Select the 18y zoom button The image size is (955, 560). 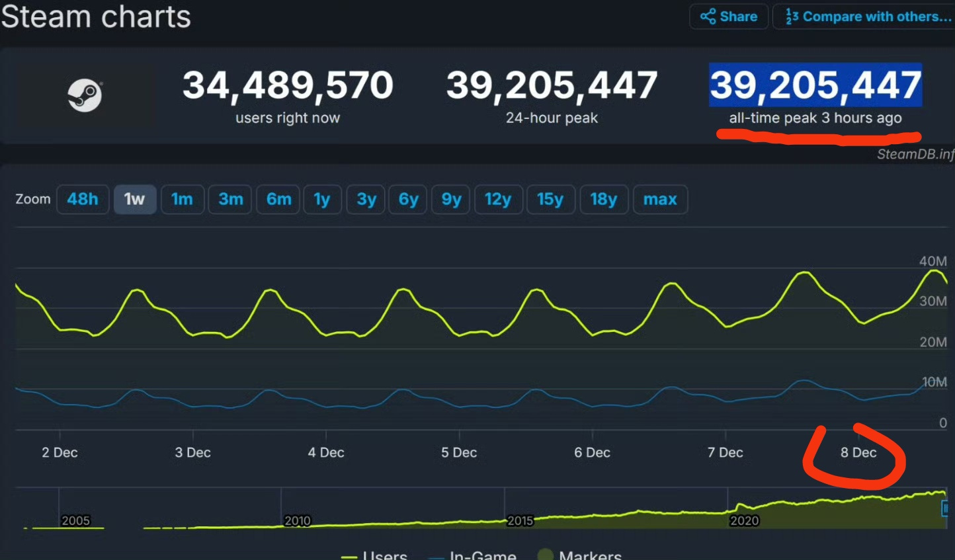(604, 199)
